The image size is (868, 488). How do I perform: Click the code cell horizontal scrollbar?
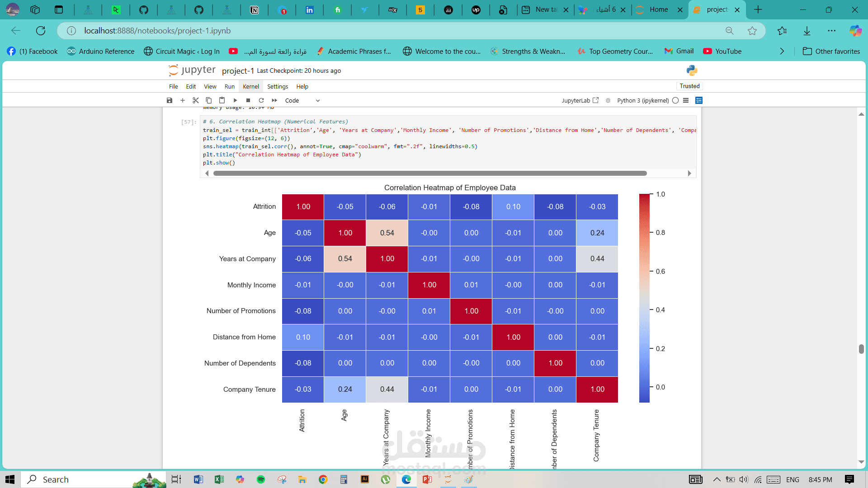click(429, 174)
